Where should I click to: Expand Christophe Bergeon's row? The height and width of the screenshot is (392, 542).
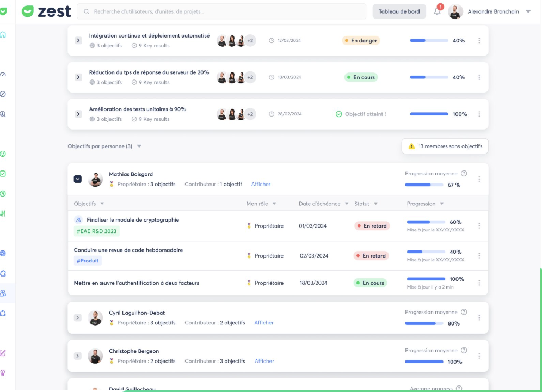(x=78, y=356)
